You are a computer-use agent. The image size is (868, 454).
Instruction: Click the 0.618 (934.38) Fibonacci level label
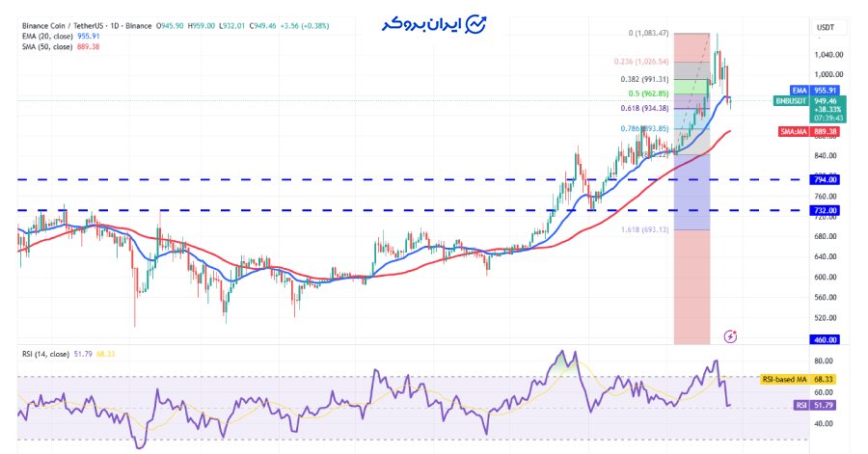pyautogui.click(x=645, y=109)
